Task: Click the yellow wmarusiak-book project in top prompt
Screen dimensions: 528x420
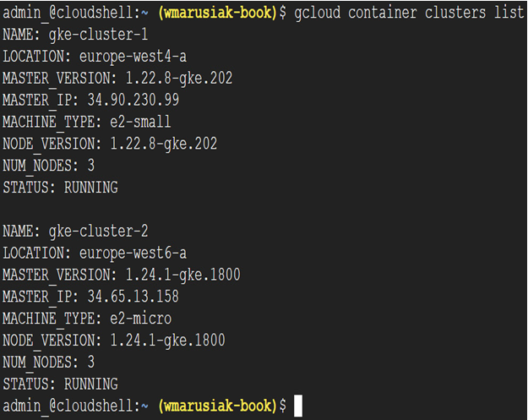Action: (x=217, y=13)
